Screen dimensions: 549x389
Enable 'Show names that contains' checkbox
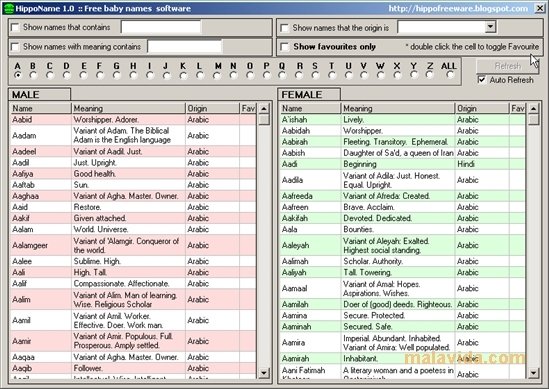15,27
